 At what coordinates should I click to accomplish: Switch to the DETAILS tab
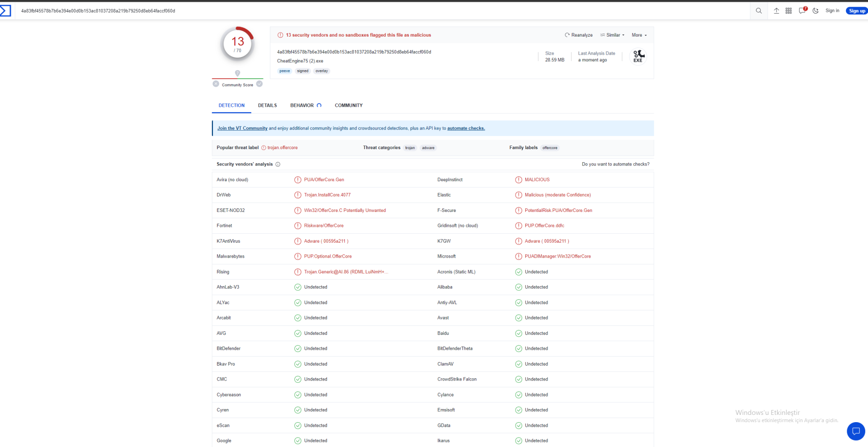point(268,106)
